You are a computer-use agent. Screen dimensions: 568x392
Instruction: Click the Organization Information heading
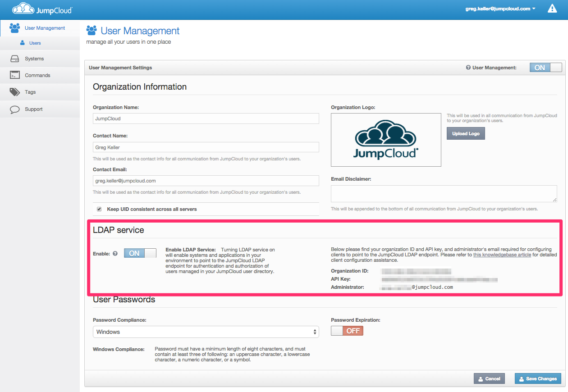(140, 87)
